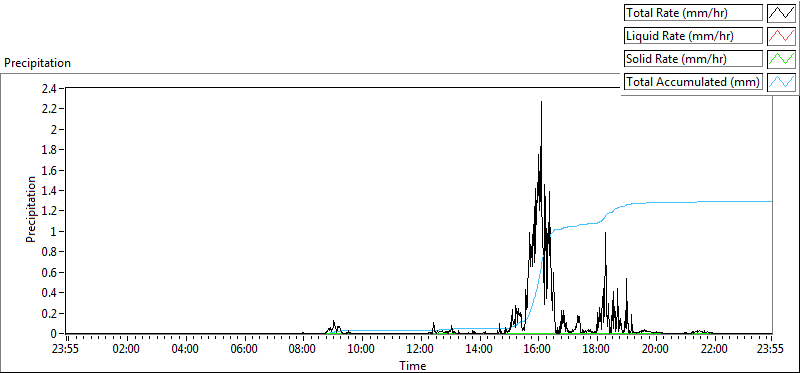
Task: Click the 20:00 time tick label
Action: click(656, 350)
